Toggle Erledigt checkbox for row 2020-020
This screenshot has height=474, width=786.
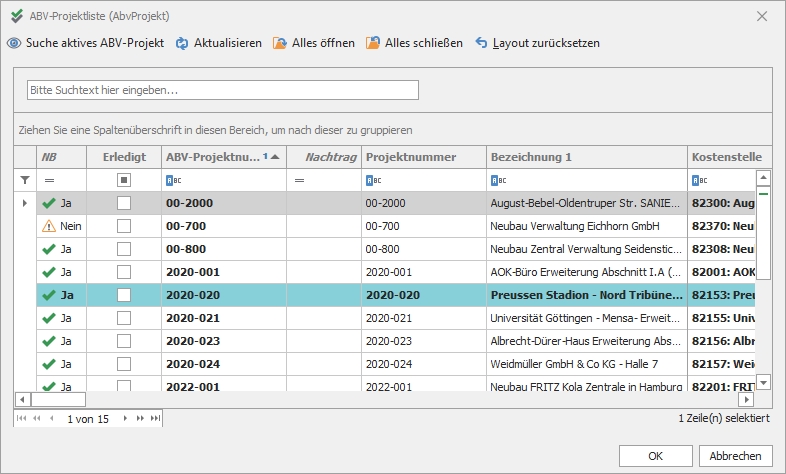pos(124,295)
